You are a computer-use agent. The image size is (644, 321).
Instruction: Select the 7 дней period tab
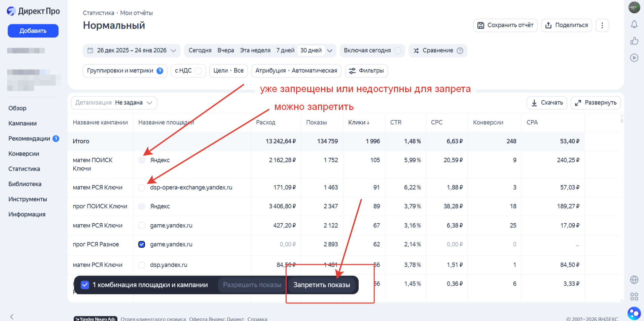pyautogui.click(x=285, y=51)
